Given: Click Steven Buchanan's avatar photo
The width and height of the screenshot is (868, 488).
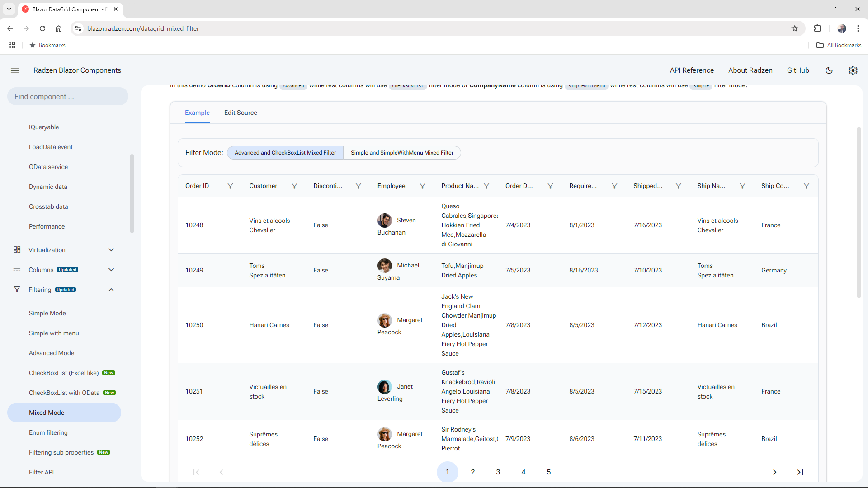Looking at the screenshot, I should click(385, 221).
